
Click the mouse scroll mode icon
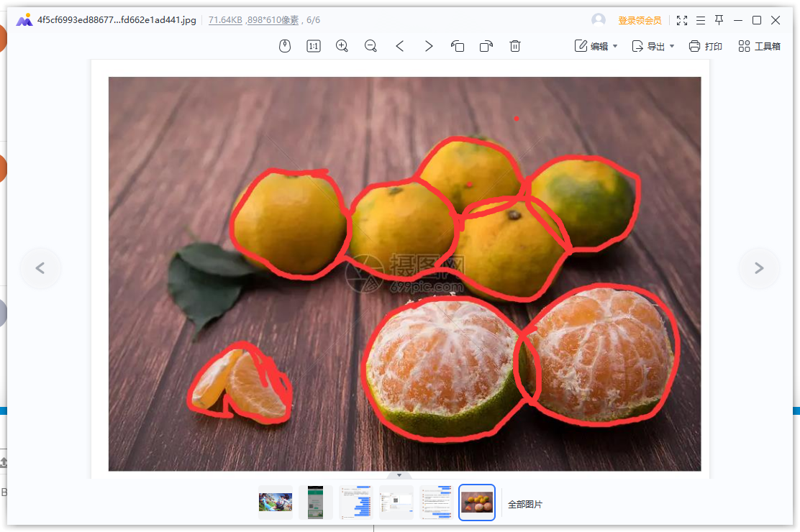(x=285, y=46)
